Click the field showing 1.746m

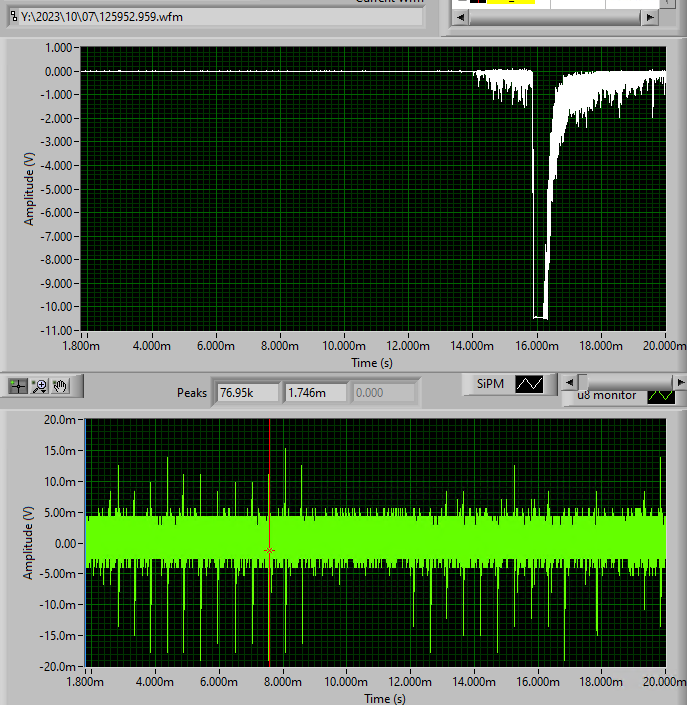(315, 393)
